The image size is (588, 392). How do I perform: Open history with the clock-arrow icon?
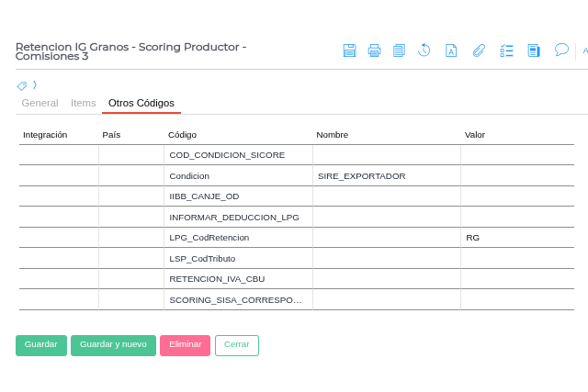pos(424,50)
